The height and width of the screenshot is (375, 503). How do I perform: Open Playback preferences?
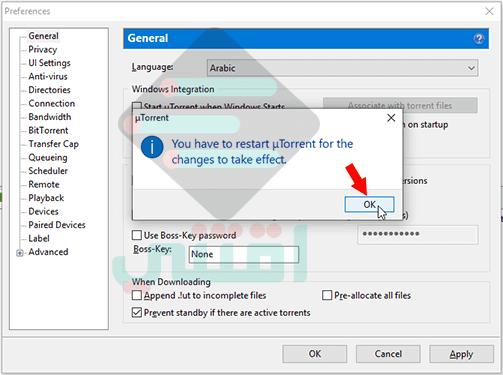point(46,198)
